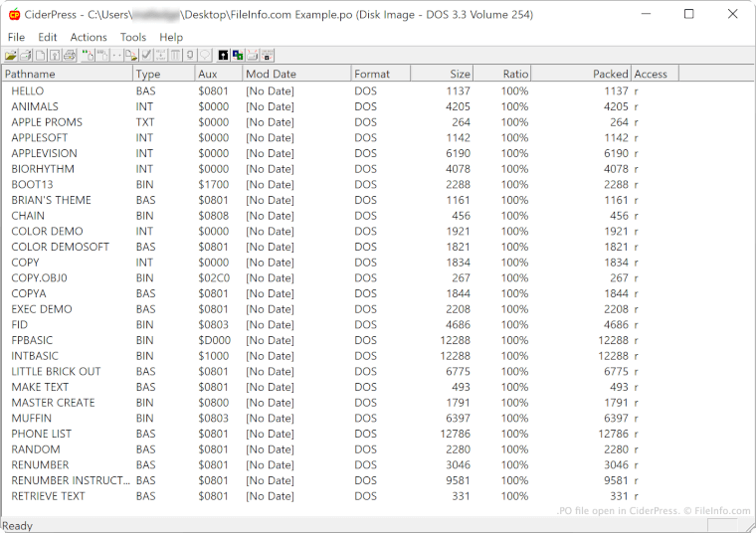Select the HELLO file entry
This screenshot has width=756, height=533.
pos(28,90)
